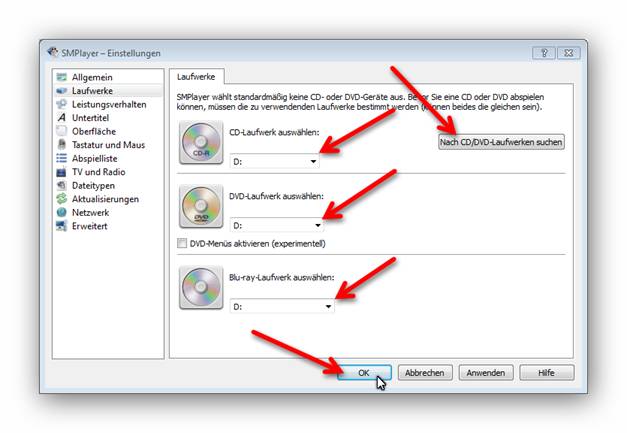Click the CD-Laufwerk auswählen label
The height and width of the screenshot is (433, 627).
[274, 132]
